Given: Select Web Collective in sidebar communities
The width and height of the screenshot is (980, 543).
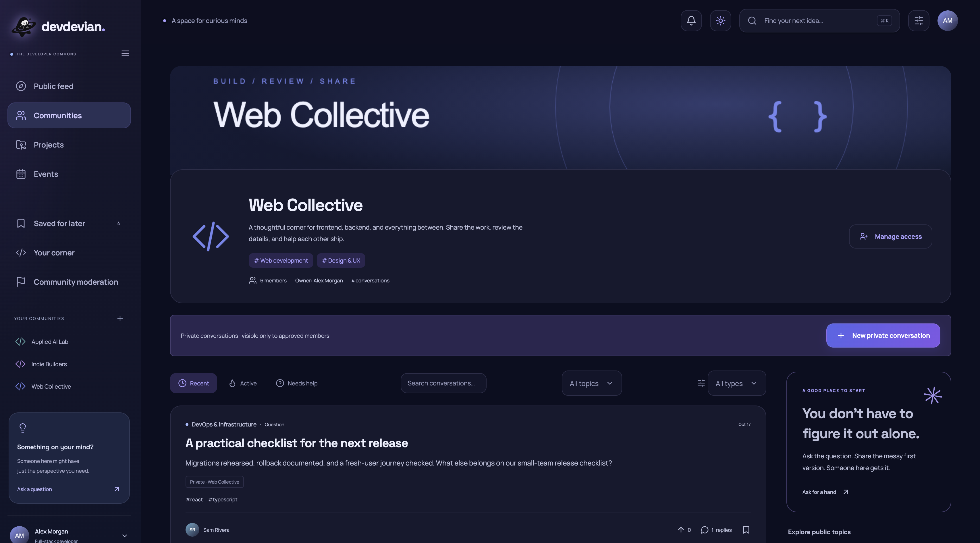Looking at the screenshot, I should tap(69, 386).
